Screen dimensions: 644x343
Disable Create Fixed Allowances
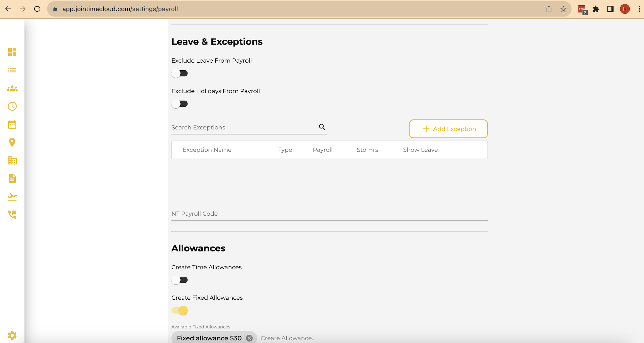(x=180, y=310)
